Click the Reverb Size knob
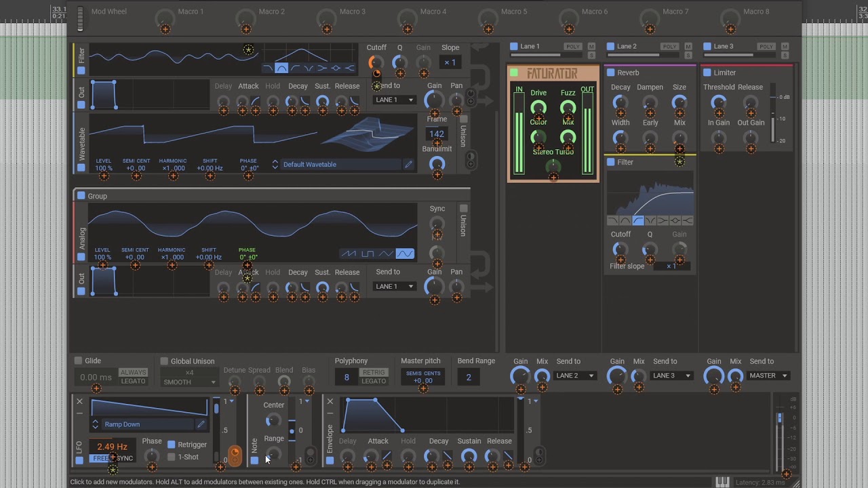The height and width of the screenshot is (488, 868). tap(679, 102)
